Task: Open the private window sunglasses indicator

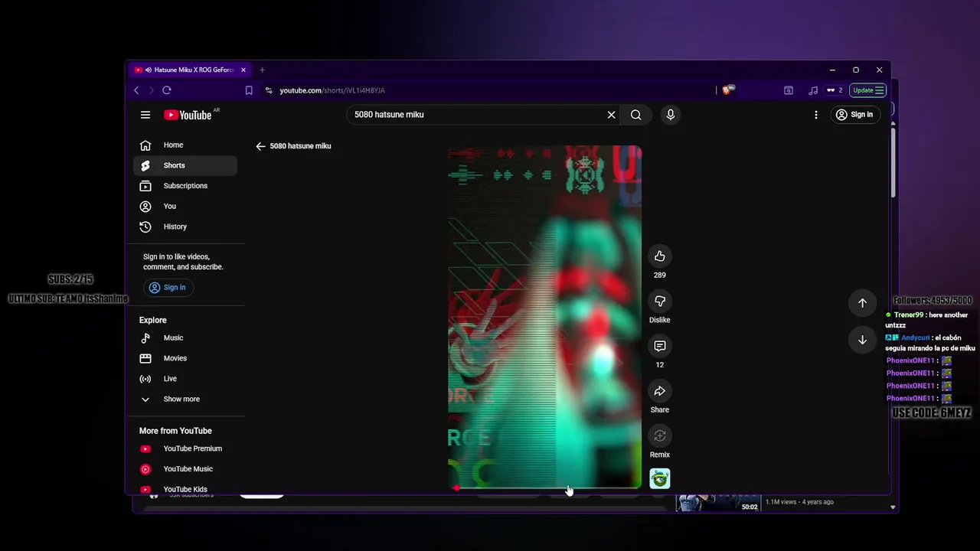Action: (835, 90)
